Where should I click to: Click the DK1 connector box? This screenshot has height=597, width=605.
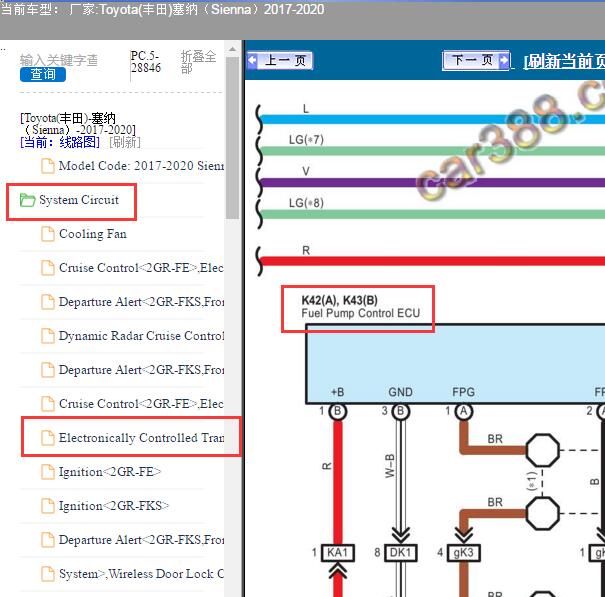coord(401,553)
